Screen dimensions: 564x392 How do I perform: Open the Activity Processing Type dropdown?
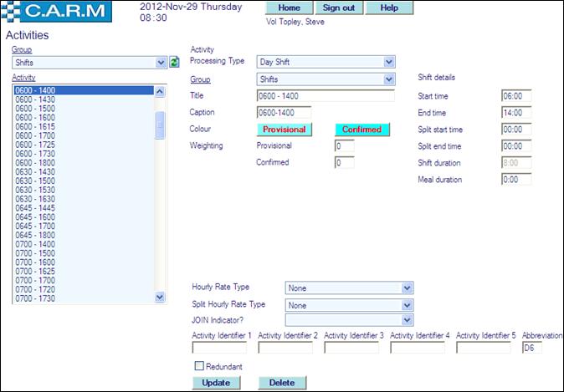click(x=326, y=62)
